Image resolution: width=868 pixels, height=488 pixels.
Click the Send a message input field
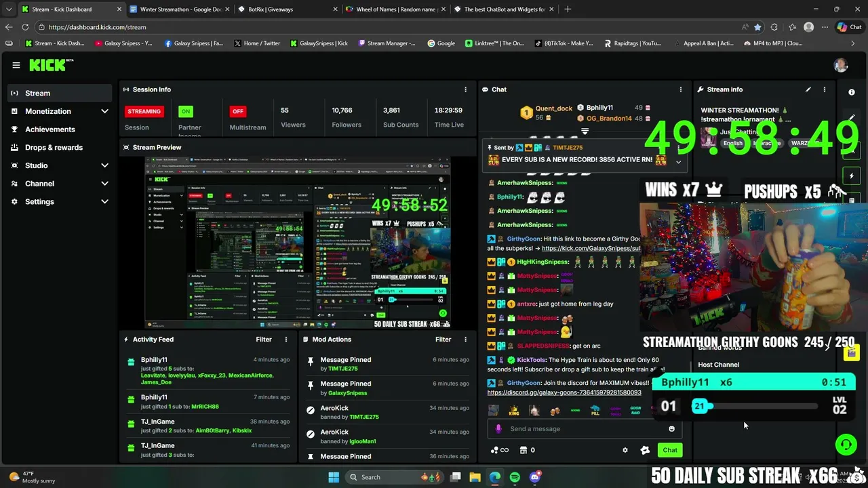pos(585,428)
